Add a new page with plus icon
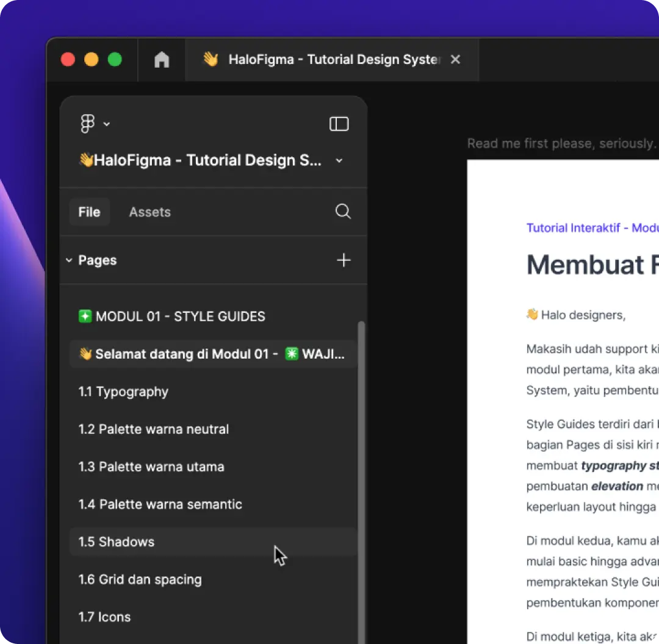 [344, 260]
